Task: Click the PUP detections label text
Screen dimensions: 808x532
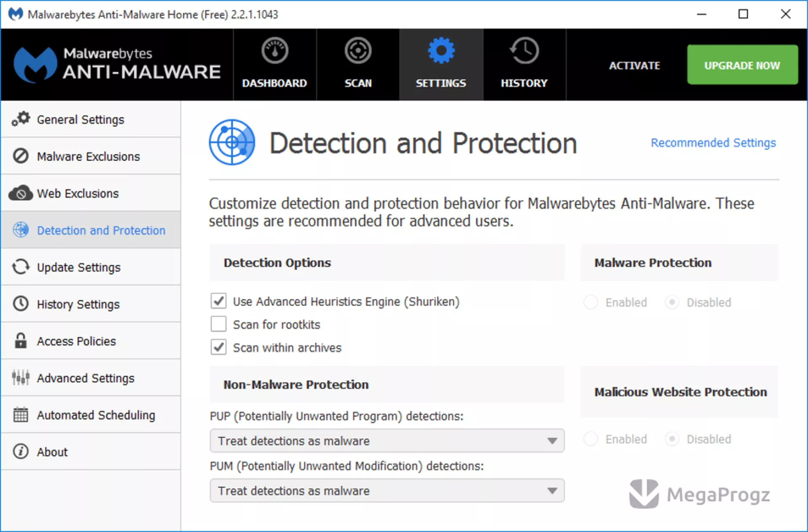Action: pos(336,416)
